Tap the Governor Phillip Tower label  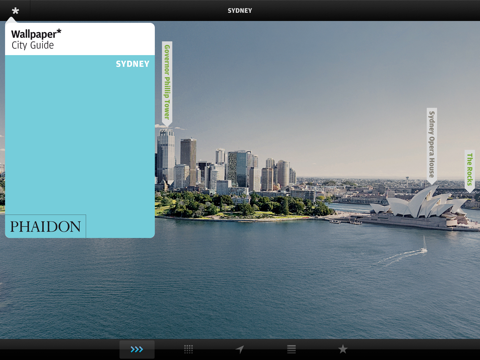(x=167, y=83)
